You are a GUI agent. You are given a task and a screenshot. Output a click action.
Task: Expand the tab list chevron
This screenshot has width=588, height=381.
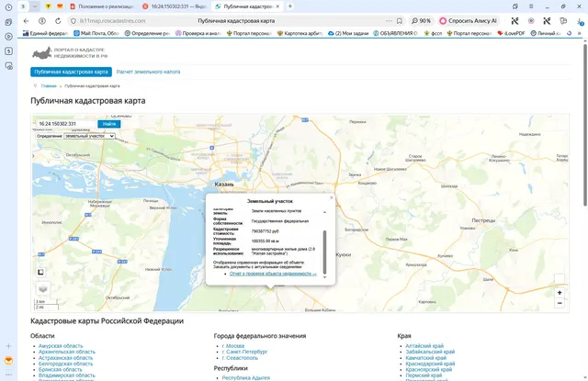coord(35,6)
